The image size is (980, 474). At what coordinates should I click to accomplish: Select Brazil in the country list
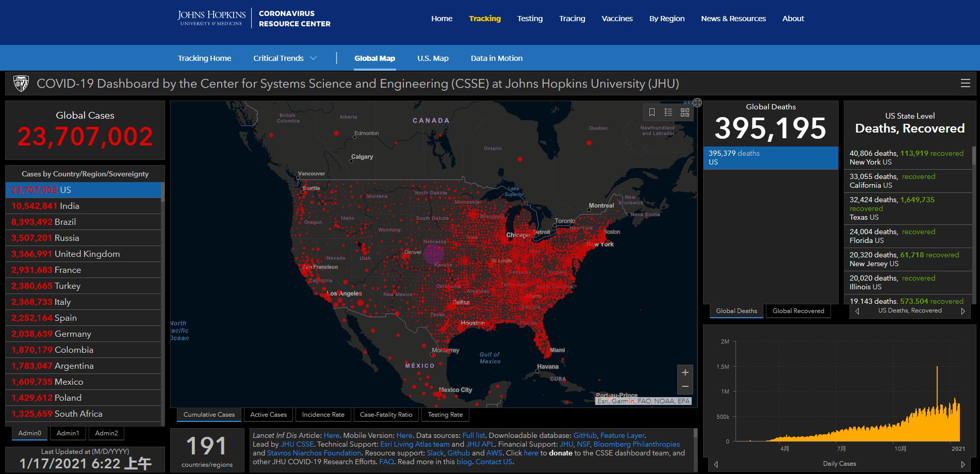tap(83, 222)
